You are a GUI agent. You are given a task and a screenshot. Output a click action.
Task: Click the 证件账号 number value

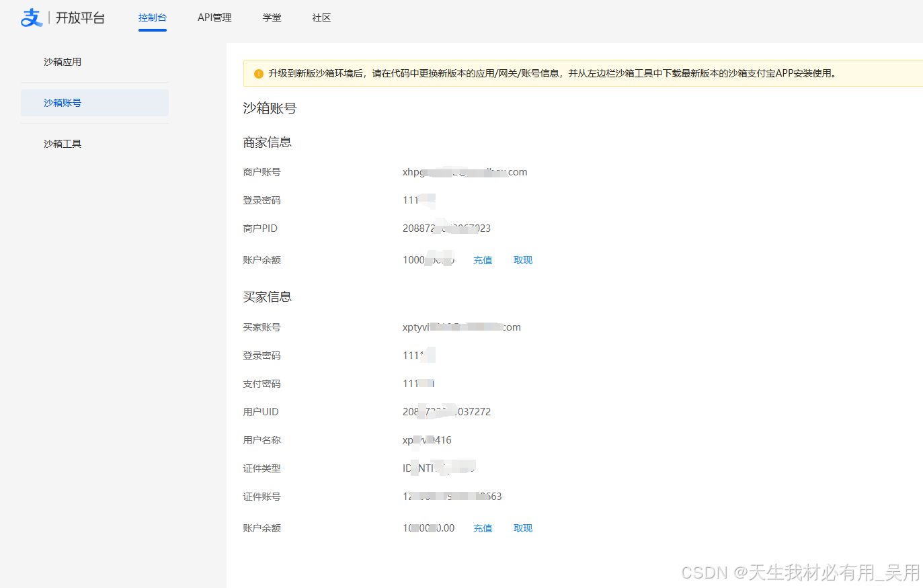[452, 497]
